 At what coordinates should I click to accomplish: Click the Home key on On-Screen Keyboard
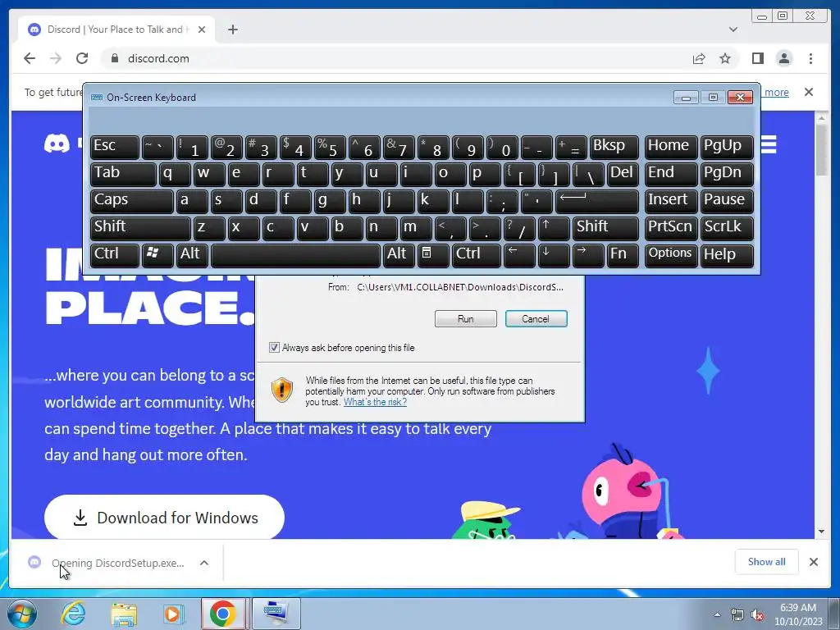671,146
